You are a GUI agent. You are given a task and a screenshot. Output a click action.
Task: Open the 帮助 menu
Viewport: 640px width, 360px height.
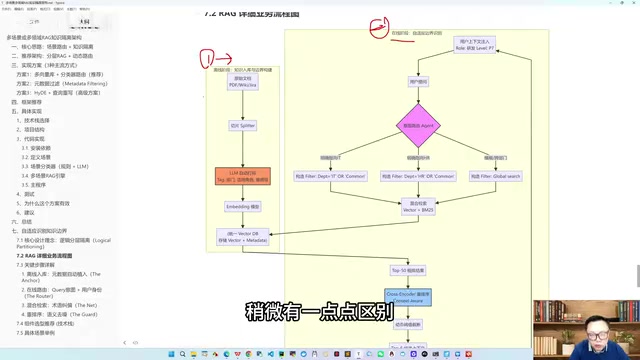[x=84, y=9]
